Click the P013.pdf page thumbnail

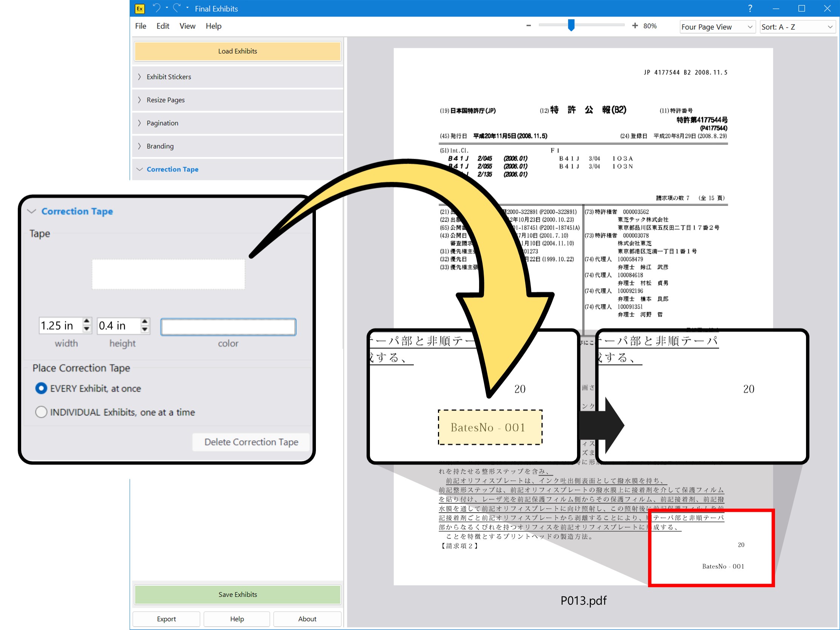tap(583, 316)
